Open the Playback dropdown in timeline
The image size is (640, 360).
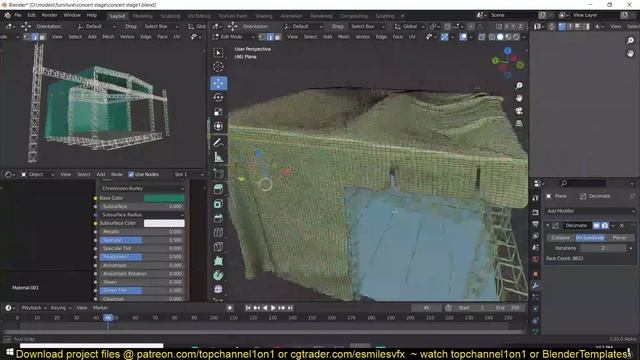click(x=33, y=308)
